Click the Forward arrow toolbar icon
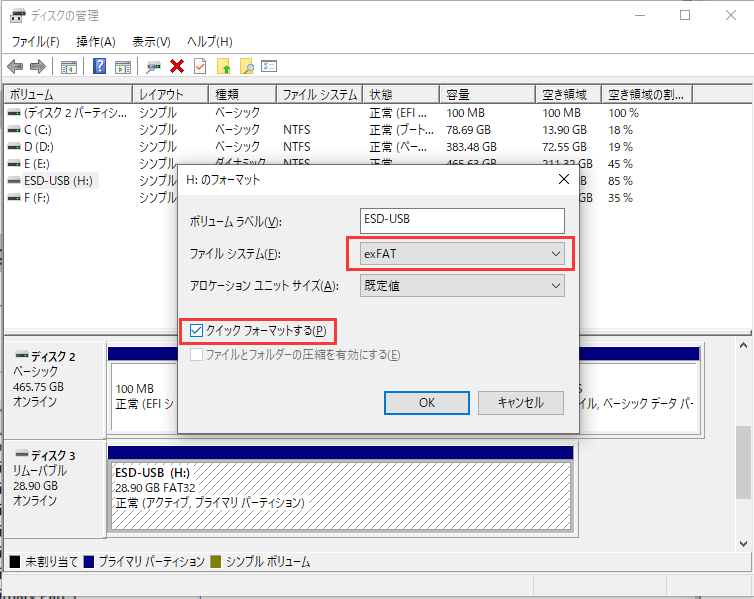The height and width of the screenshot is (599, 754). [x=38, y=66]
